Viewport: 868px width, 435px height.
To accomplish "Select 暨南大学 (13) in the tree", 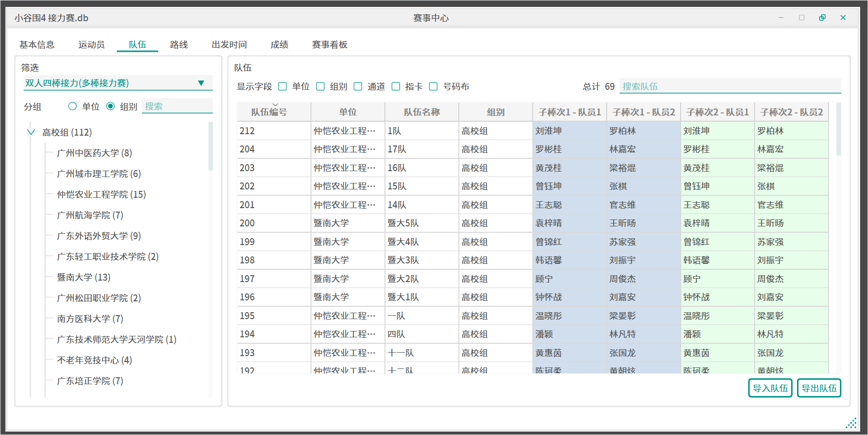I will pyautogui.click(x=83, y=277).
